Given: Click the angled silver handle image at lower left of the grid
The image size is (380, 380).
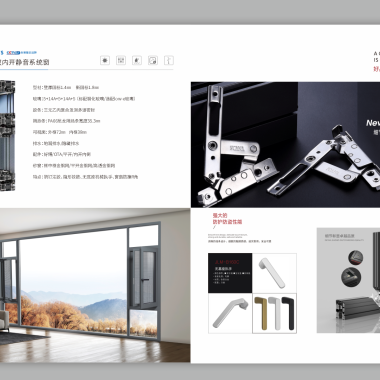Looking at the screenshot, I should coord(230,313).
